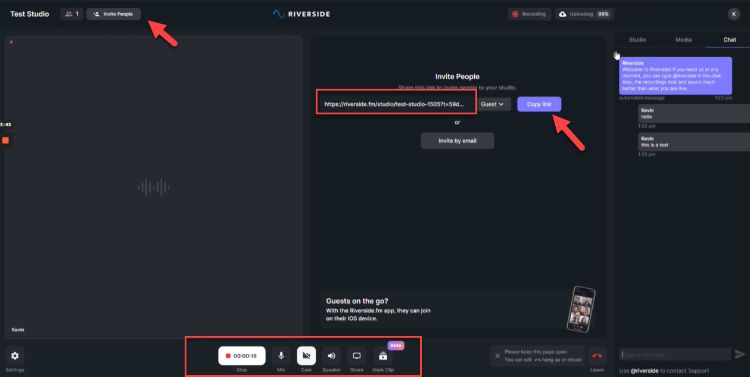Click Copy link button
Image resolution: width=750 pixels, height=377 pixels.
click(x=539, y=104)
